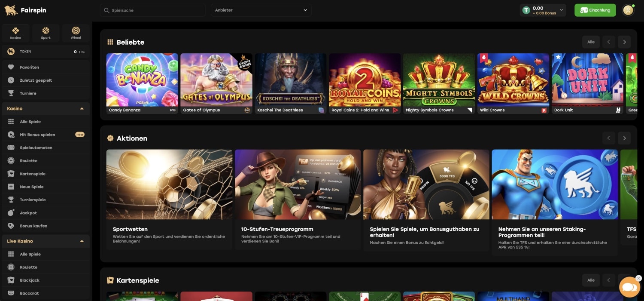Screen dimensions: 644x301
Task: Expand the balance currency dropdown
Action: coord(561,10)
